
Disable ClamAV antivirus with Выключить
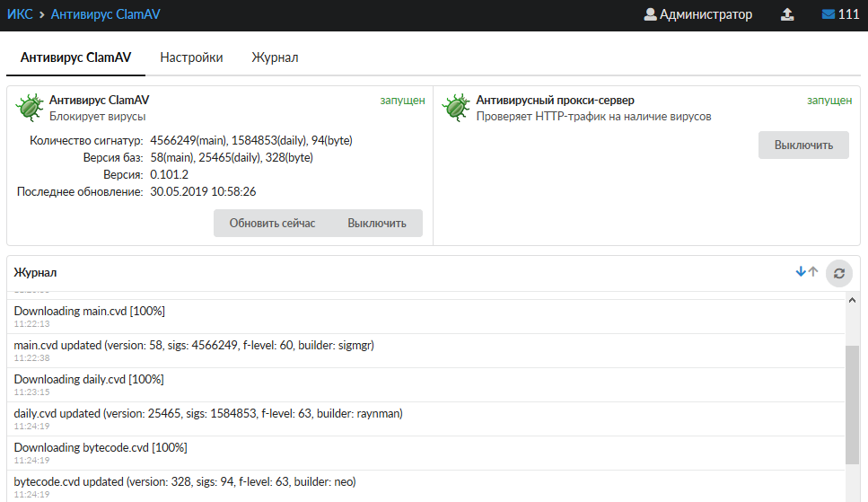[377, 223]
